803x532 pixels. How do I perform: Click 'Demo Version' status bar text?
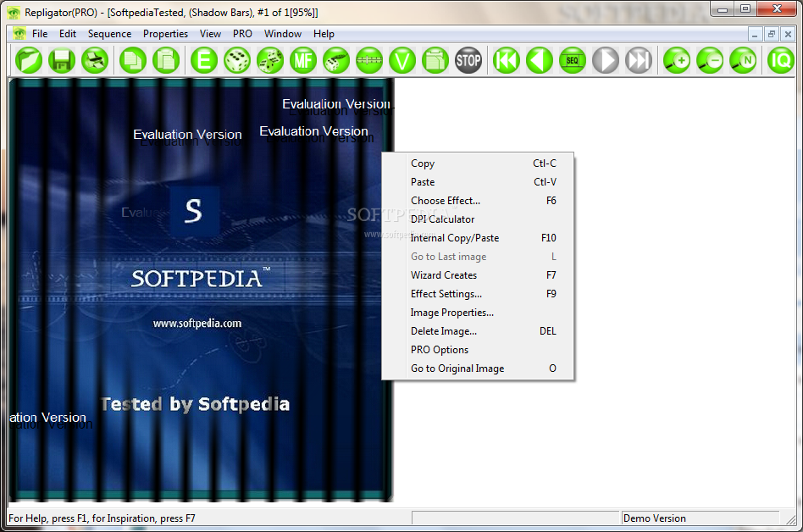[655, 518]
